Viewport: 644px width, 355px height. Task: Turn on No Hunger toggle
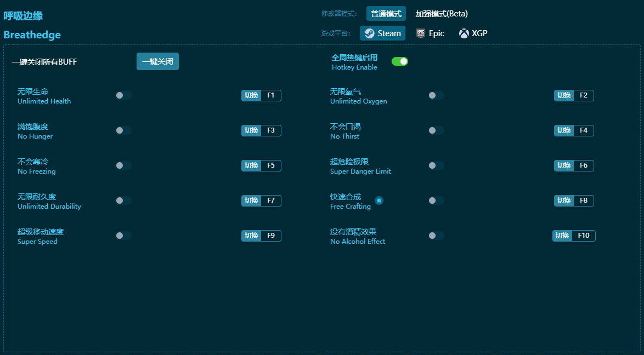[123, 130]
